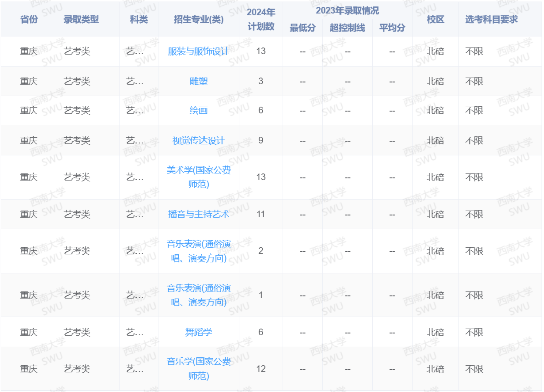Open the 绘画 major details
This screenshot has height=392, width=544.
coord(198,111)
